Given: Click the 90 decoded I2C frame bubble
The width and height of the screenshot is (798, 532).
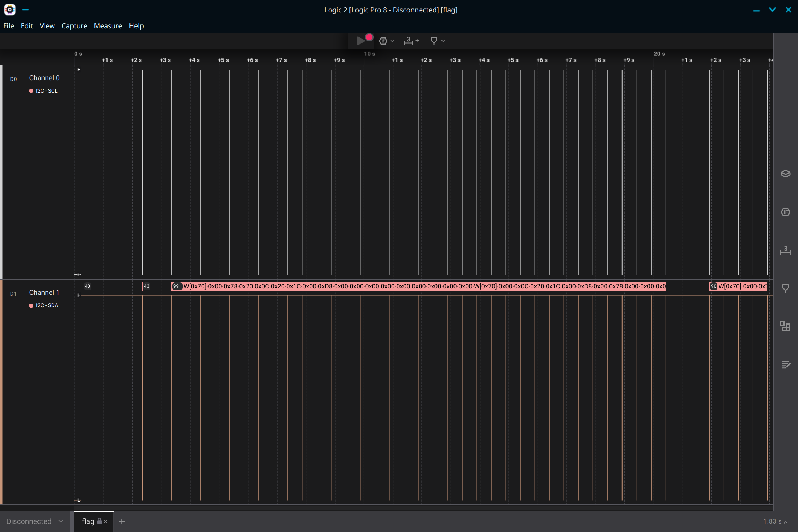Looking at the screenshot, I should [713, 286].
